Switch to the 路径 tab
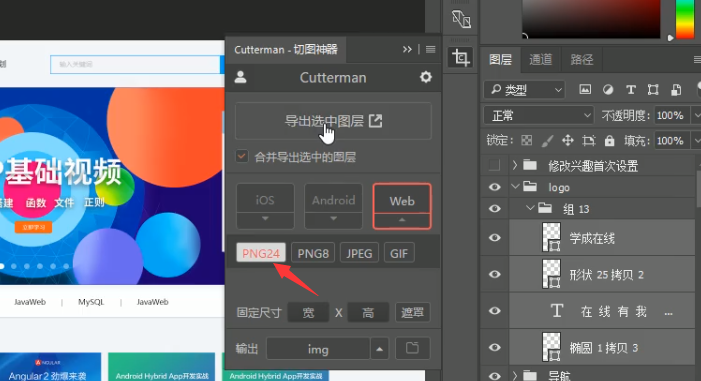The image size is (701, 381). pyautogui.click(x=582, y=59)
